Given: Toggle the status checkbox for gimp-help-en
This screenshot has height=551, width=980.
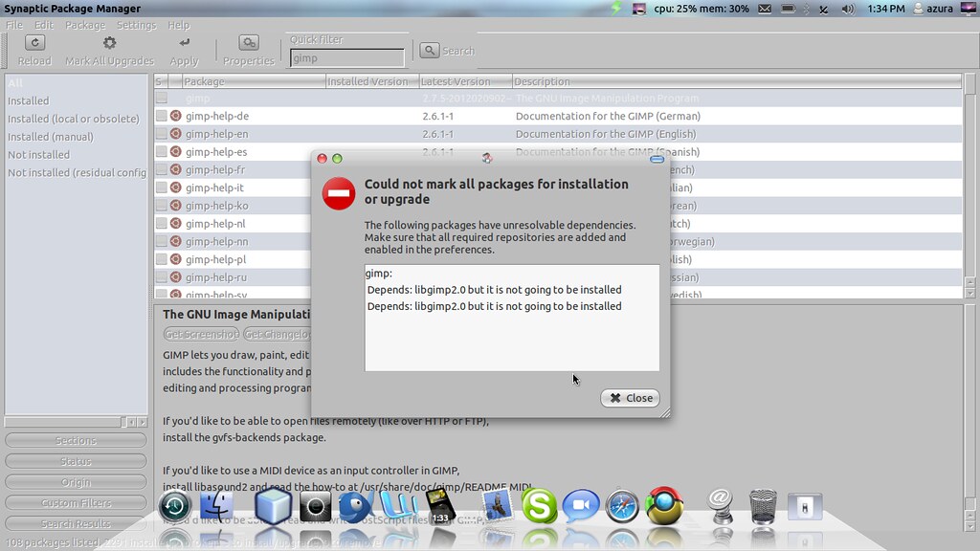Looking at the screenshot, I should 162,135.
